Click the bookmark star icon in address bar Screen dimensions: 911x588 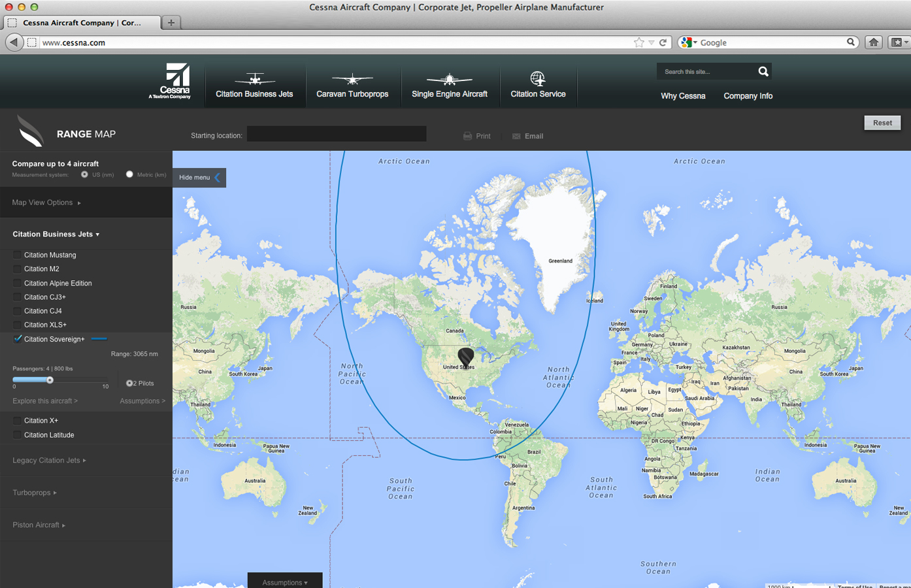coord(639,42)
